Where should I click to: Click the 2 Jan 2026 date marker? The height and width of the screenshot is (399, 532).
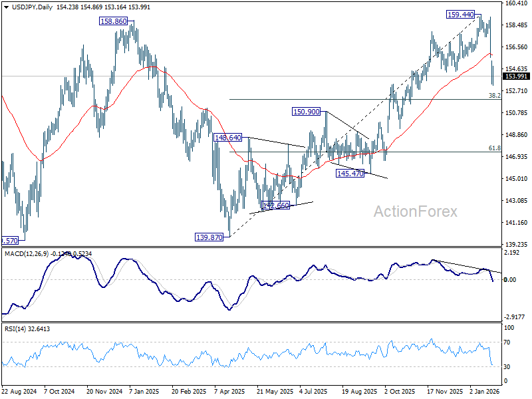click(x=485, y=392)
